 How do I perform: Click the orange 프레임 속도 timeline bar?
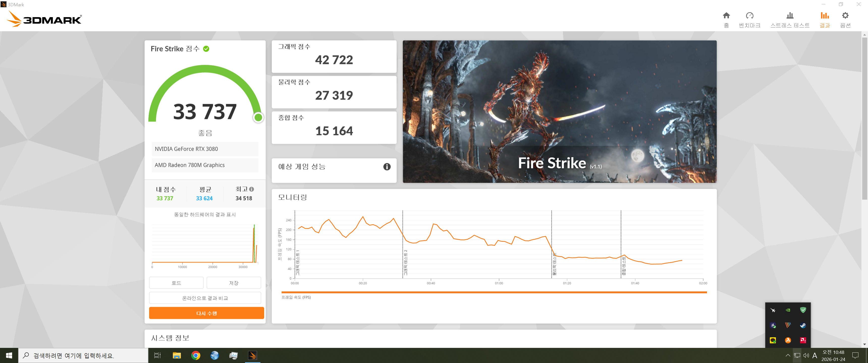494,292
